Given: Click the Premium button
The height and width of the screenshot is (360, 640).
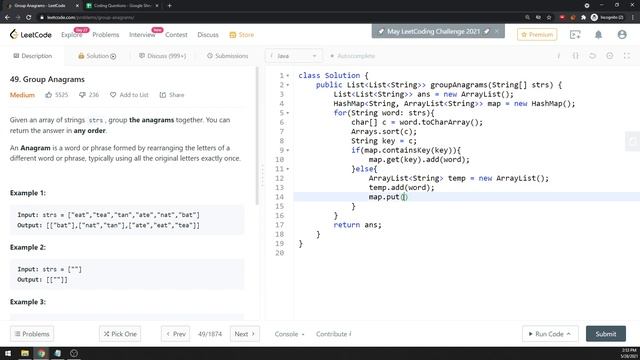Looking at the screenshot, I should pos(537,35).
